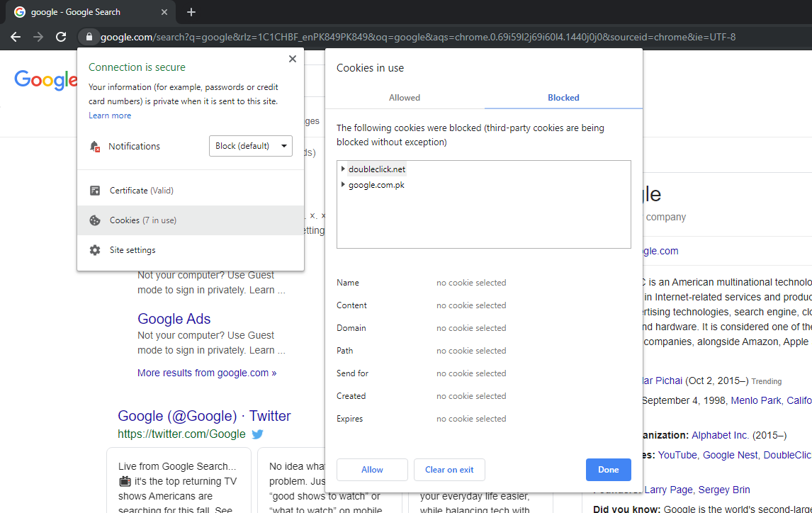Expand the doubleclick.net cookie tree entry
The height and width of the screenshot is (513, 812).
343,169
